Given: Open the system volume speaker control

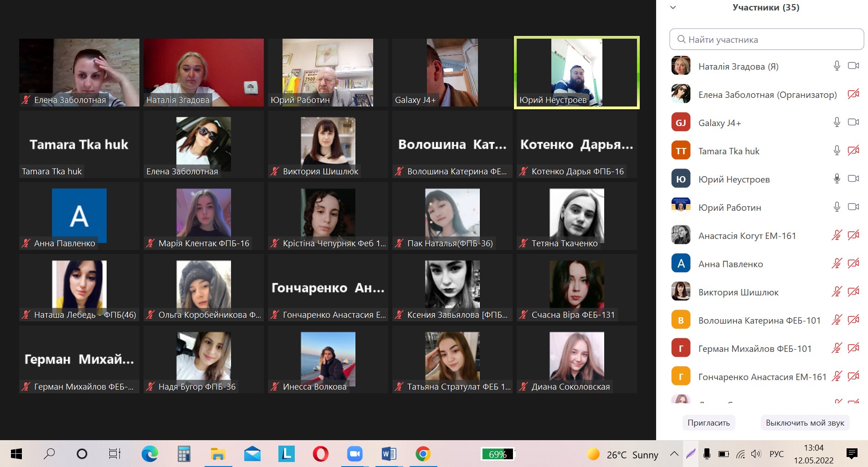Looking at the screenshot, I should pos(756,454).
